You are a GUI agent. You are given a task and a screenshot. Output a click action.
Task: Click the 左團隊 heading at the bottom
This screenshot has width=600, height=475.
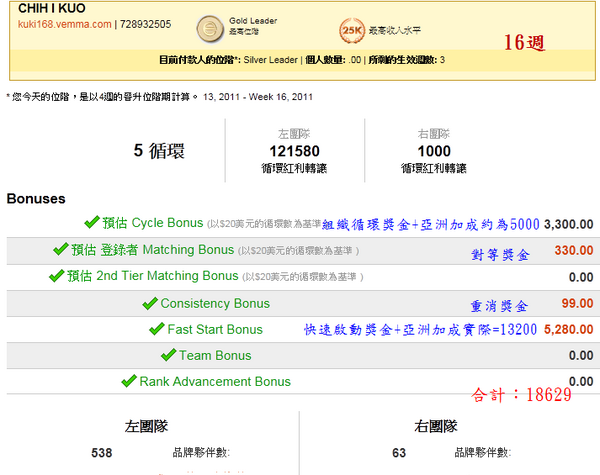[x=146, y=426]
